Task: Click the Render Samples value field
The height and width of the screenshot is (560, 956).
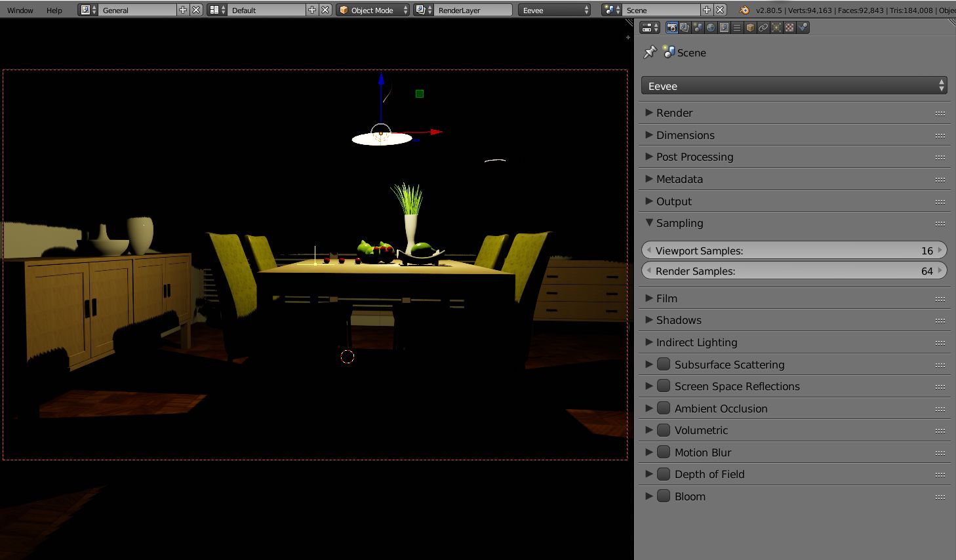Action: coord(794,271)
